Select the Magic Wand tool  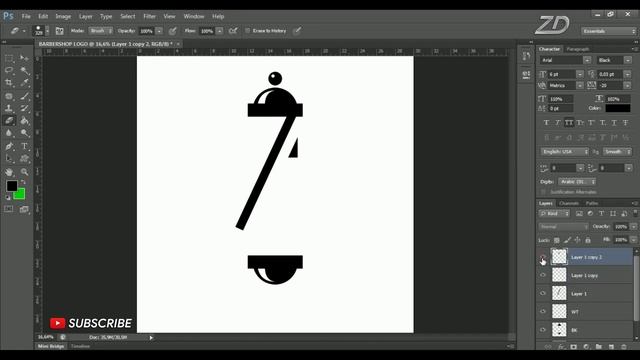[x=24, y=71]
